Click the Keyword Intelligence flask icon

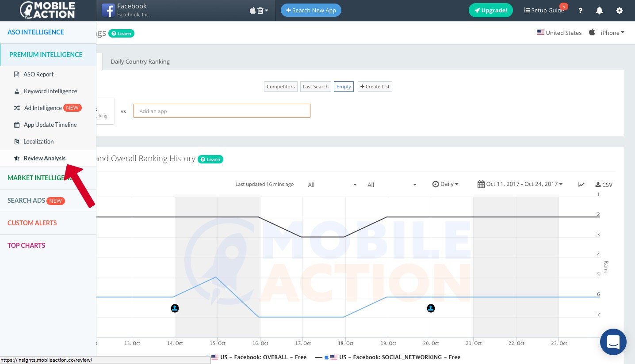(x=17, y=91)
